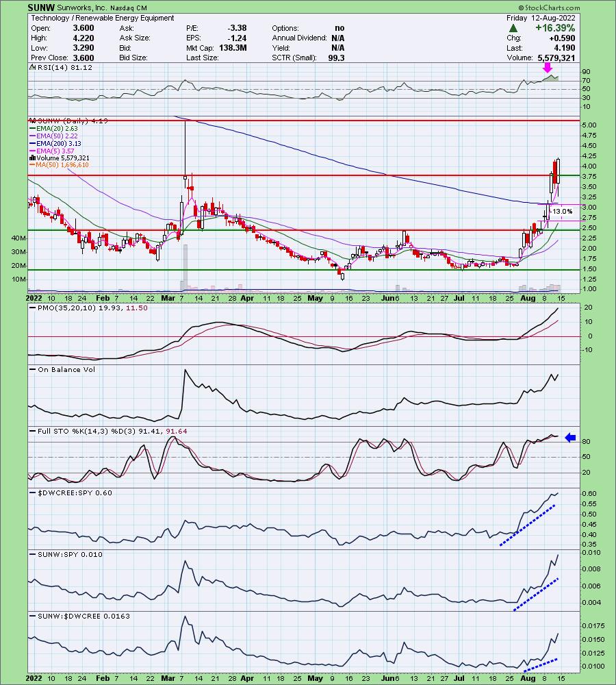Select the EMA(200) 3.13 legend entry
Viewport: 616px width, 685px height.
point(55,143)
